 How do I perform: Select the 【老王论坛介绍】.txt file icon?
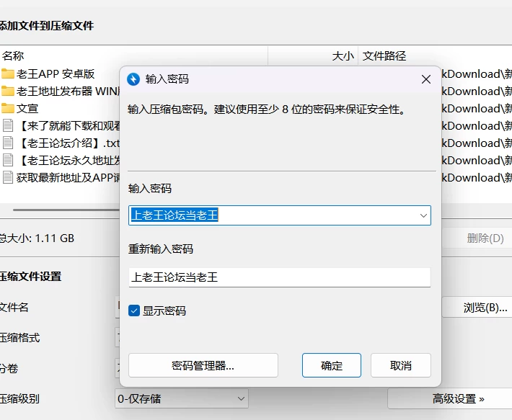8,143
